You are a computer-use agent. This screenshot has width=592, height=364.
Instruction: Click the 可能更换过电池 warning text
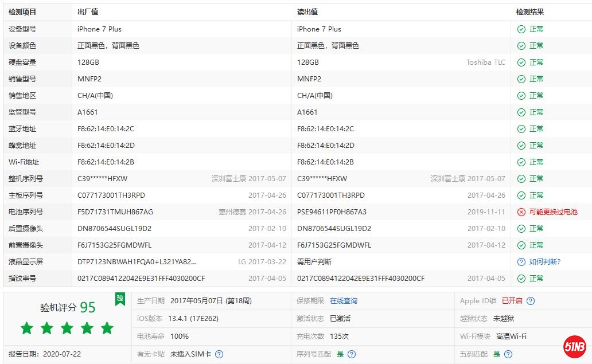click(x=553, y=212)
